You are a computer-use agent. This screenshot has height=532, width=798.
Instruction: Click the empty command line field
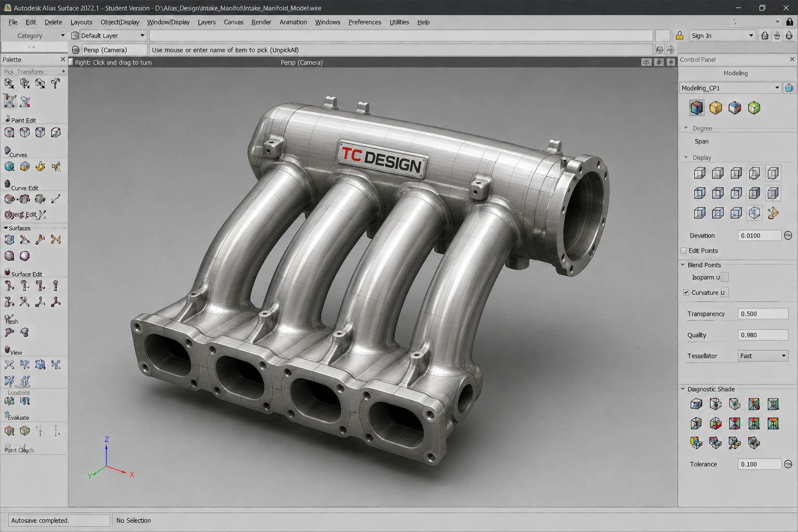[401, 35]
